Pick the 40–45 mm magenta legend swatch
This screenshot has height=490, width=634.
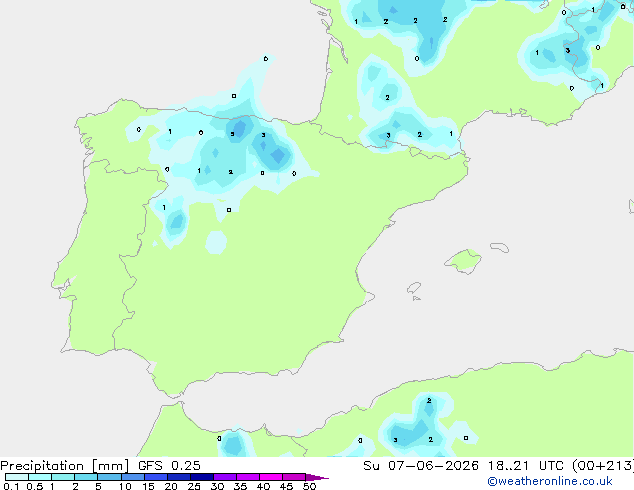tap(271, 477)
